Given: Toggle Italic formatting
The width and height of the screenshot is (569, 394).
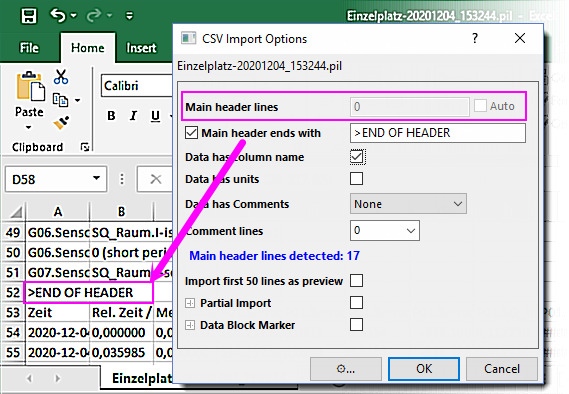Looking at the screenshot, I should tap(134, 116).
